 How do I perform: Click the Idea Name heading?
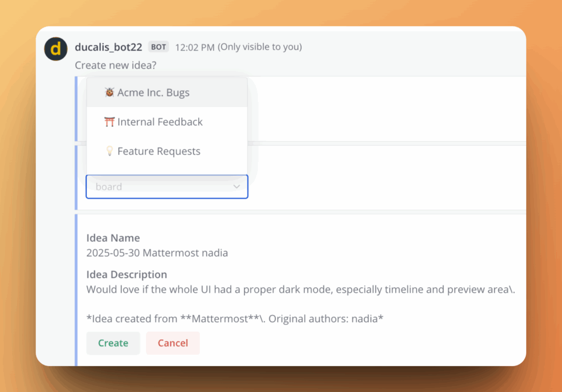(x=113, y=238)
